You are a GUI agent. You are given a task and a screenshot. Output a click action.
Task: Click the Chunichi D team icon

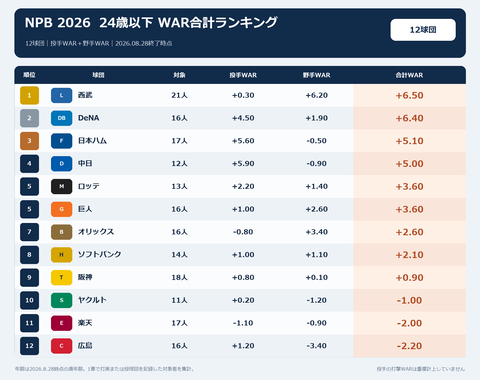[61, 164]
